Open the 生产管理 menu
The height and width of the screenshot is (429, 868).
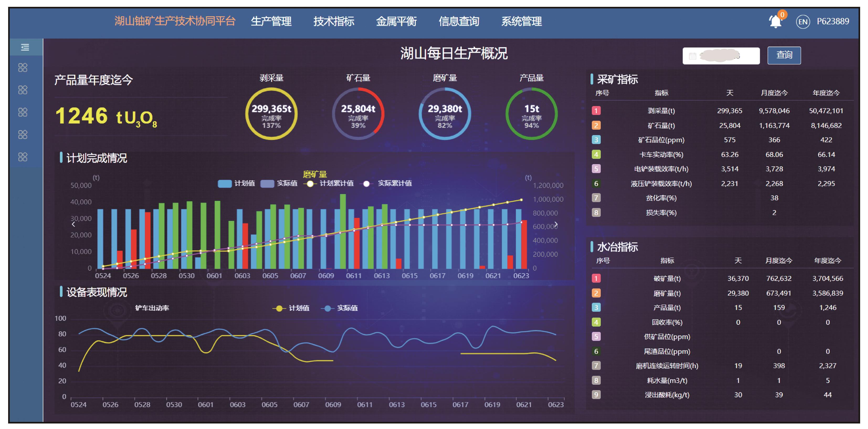tap(271, 22)
